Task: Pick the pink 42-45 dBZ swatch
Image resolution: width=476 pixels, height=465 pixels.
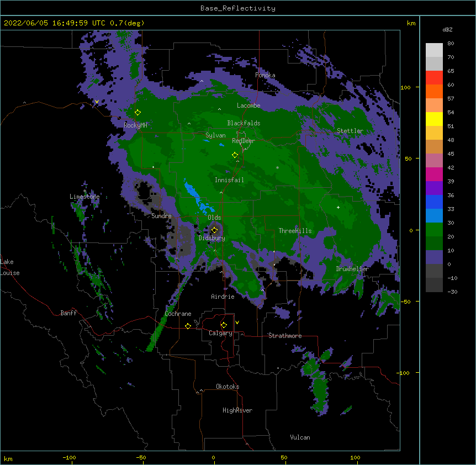Action: click(x=434, y=161)
